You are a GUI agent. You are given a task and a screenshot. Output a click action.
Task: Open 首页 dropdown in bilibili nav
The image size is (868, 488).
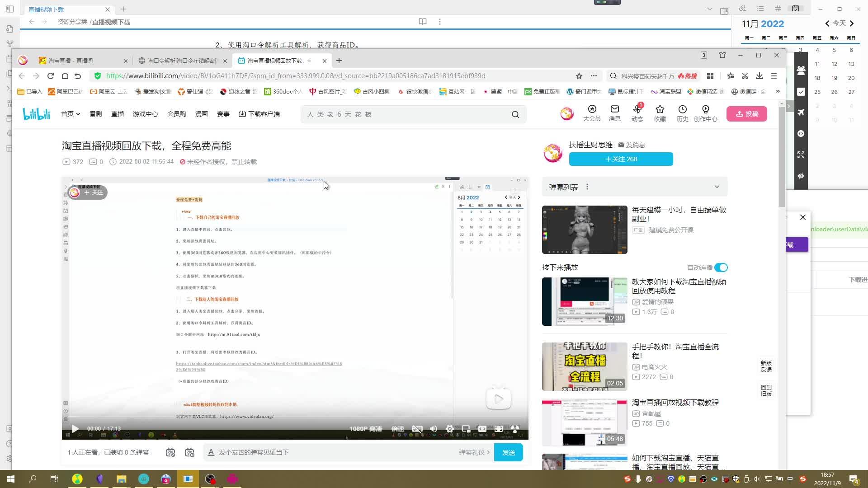click(71, 114)
